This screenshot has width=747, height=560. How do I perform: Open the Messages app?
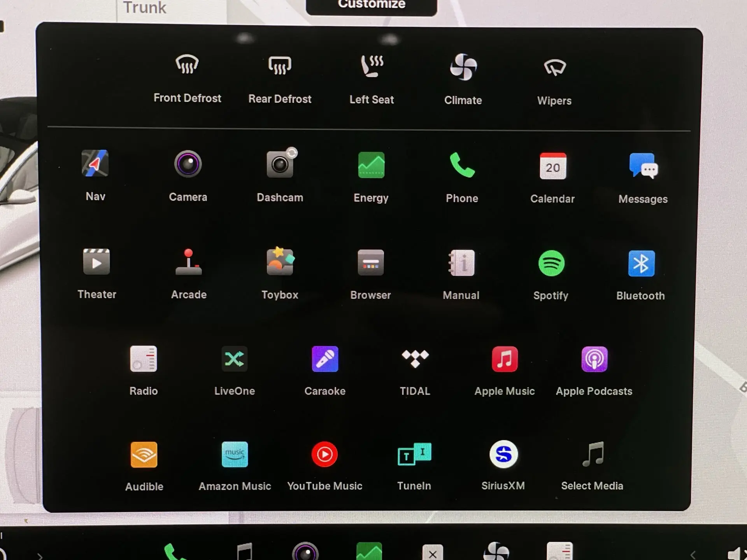643,178
